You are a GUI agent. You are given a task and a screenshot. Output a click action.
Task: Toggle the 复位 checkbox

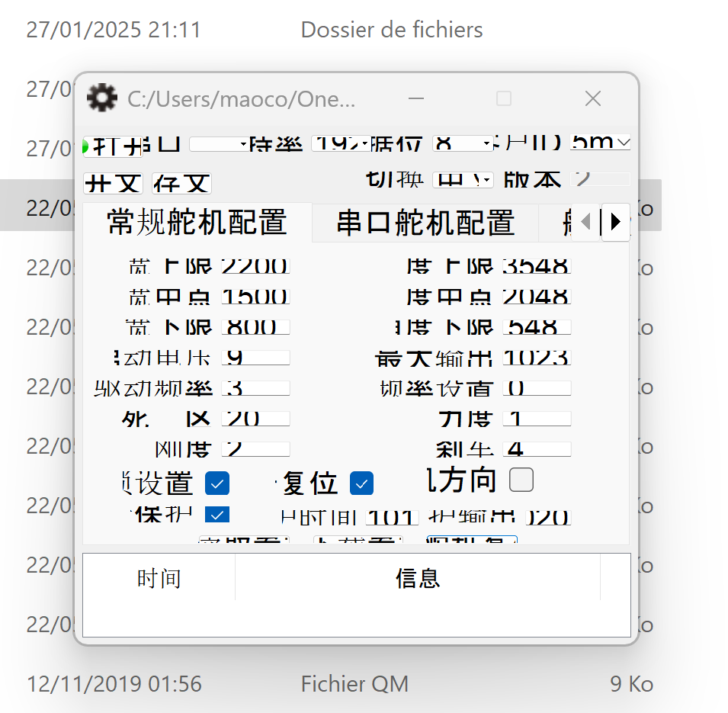point(361,483)
